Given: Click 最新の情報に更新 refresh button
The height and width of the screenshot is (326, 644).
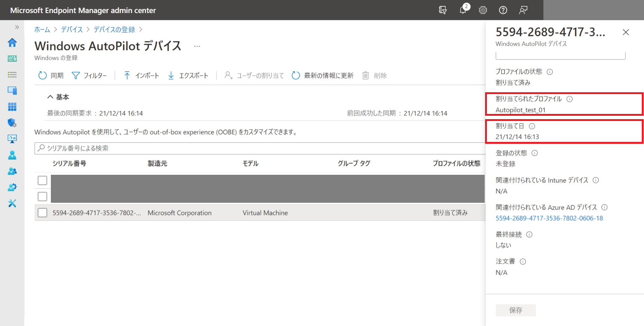Looking at the screenshot, I should (x=322, y=75).
